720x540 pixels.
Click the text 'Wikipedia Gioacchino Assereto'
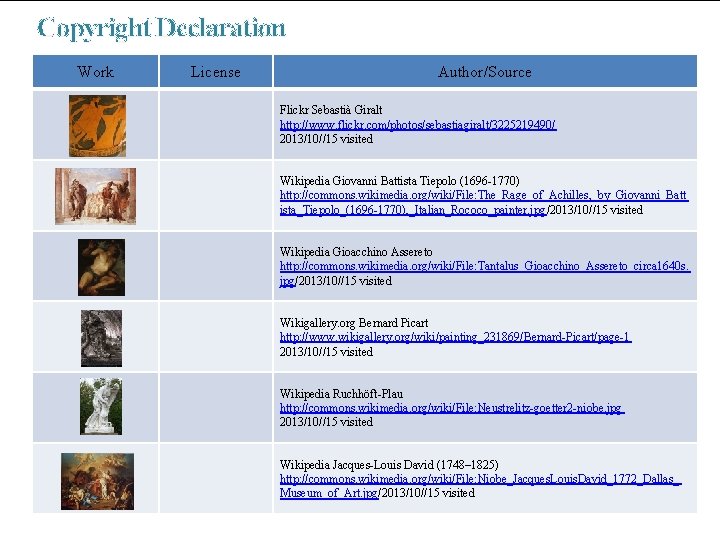pyautogui.click(x=356, y=252)
